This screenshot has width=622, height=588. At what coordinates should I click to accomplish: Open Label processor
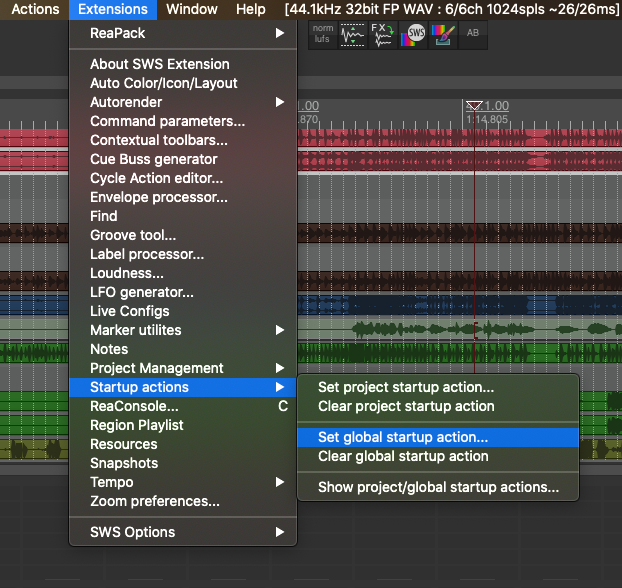[x=183, y=254]
